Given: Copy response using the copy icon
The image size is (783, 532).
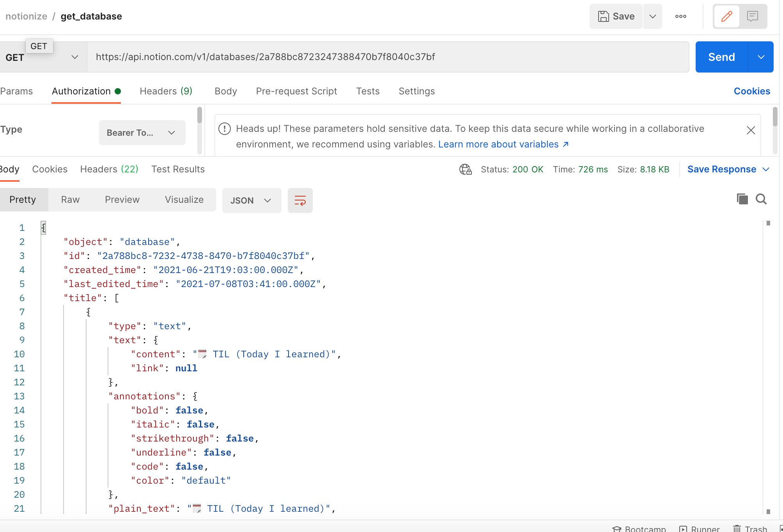Looking at the screenshot, I should point(742,199).
